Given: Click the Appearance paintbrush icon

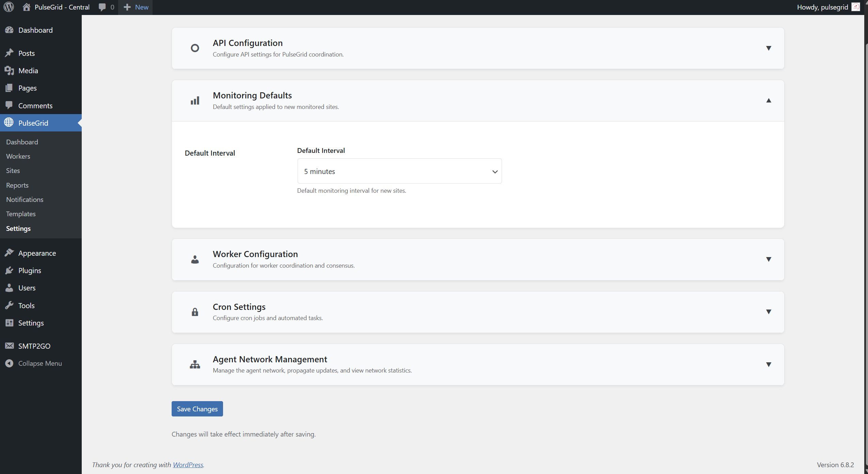Looking at the screenshot, I should pos(9,253).
